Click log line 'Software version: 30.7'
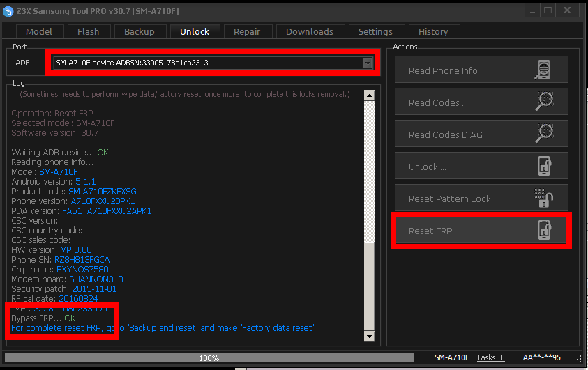The image size is (588, 370). click(x=54, y=132)
